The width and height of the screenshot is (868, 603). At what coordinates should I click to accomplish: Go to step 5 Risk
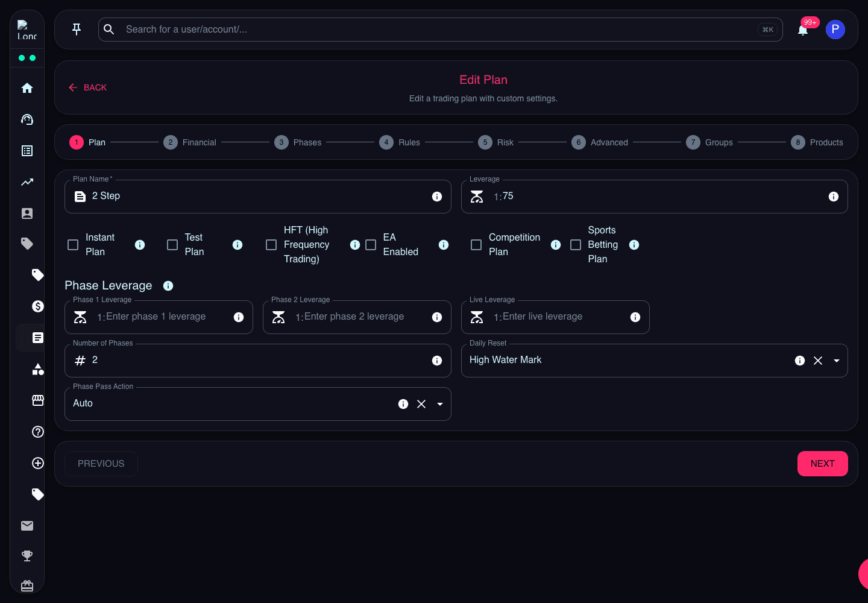pyautogui.click(x=496, y=142)
